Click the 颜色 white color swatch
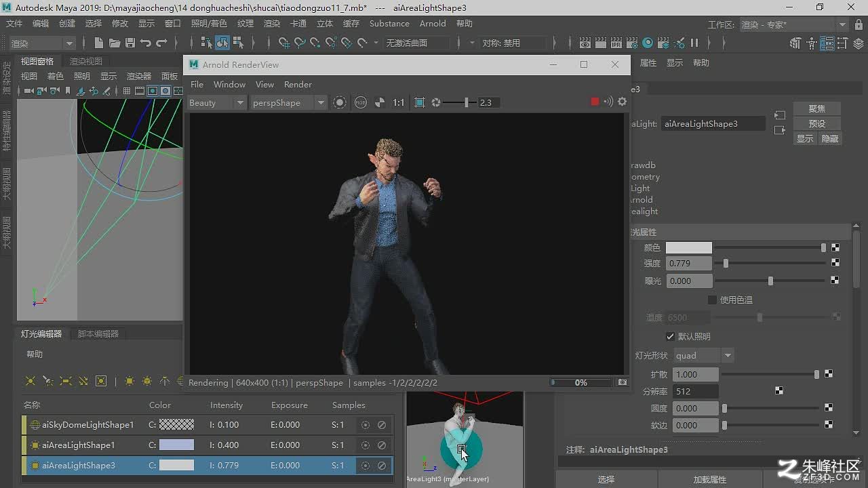The image size is (868, 488). tap(689, 248)
